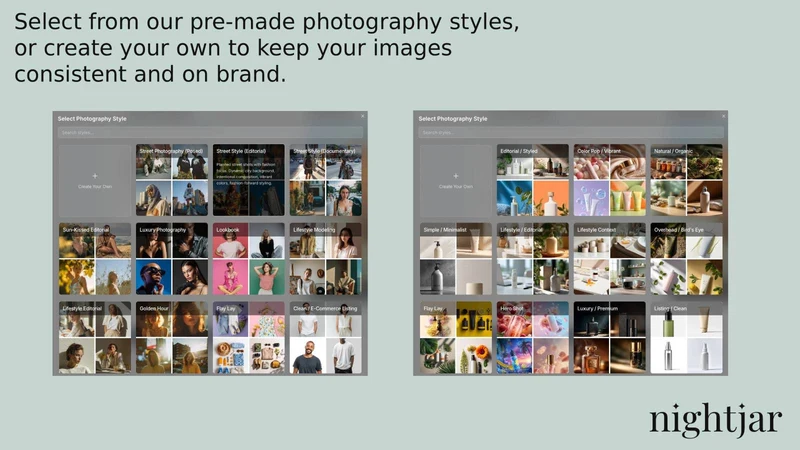Screen dimensions: 800x450
Task: Select the Street Photography (Posed) style card
Action: (x=172, y=180)
